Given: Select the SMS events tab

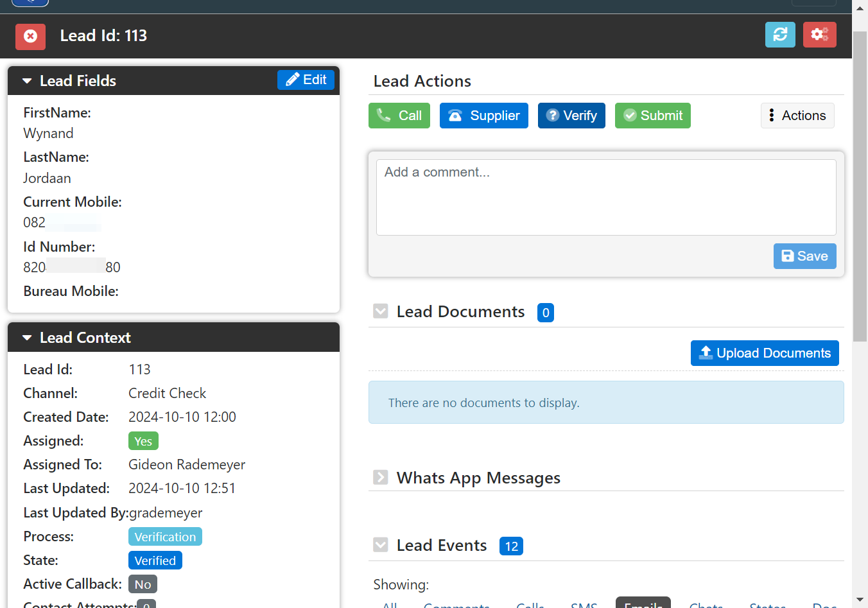Looking at the screenshot, I should pyautogui.click(x=584, y=604).
